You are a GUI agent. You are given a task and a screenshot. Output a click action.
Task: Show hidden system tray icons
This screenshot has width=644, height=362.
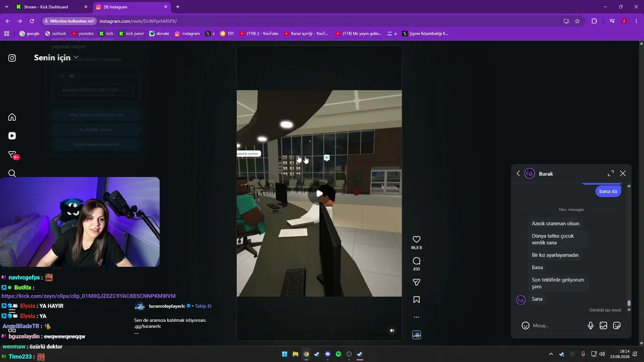pos(551,354)
